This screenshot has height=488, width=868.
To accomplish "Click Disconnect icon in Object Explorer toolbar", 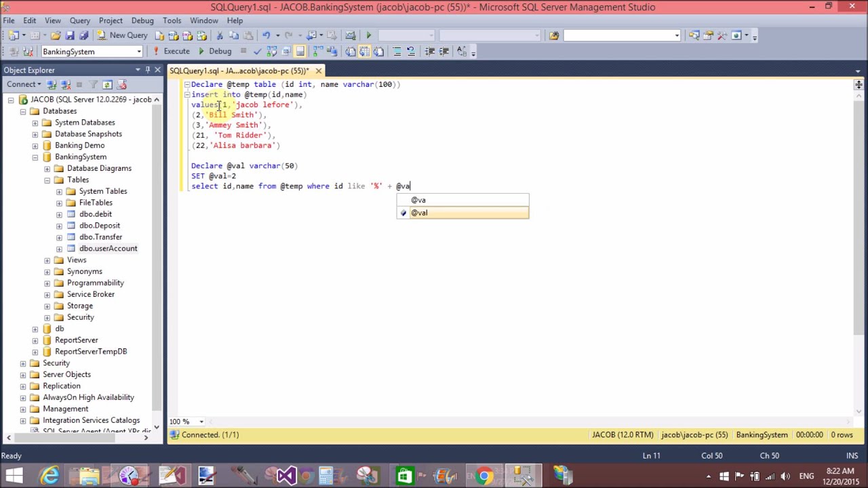I will click(x=66, y=84).
